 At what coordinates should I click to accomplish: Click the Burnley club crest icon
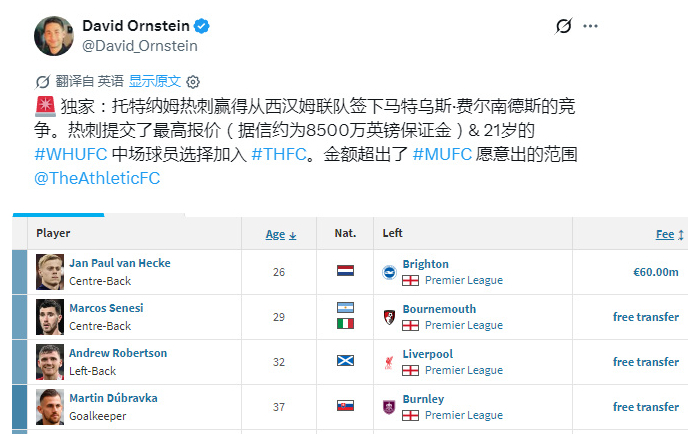[389, 407]
